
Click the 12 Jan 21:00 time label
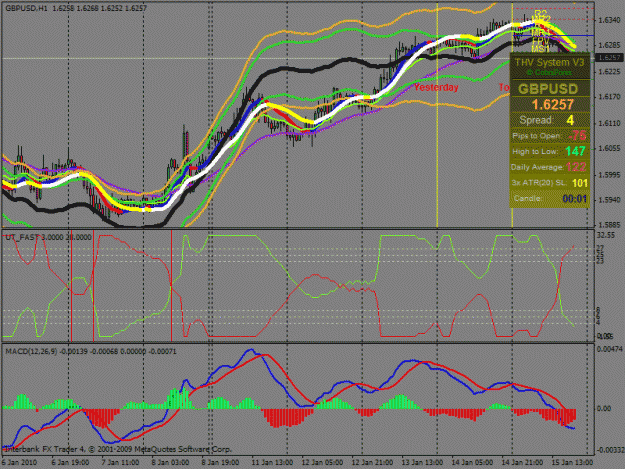click(x=372, y=463)
